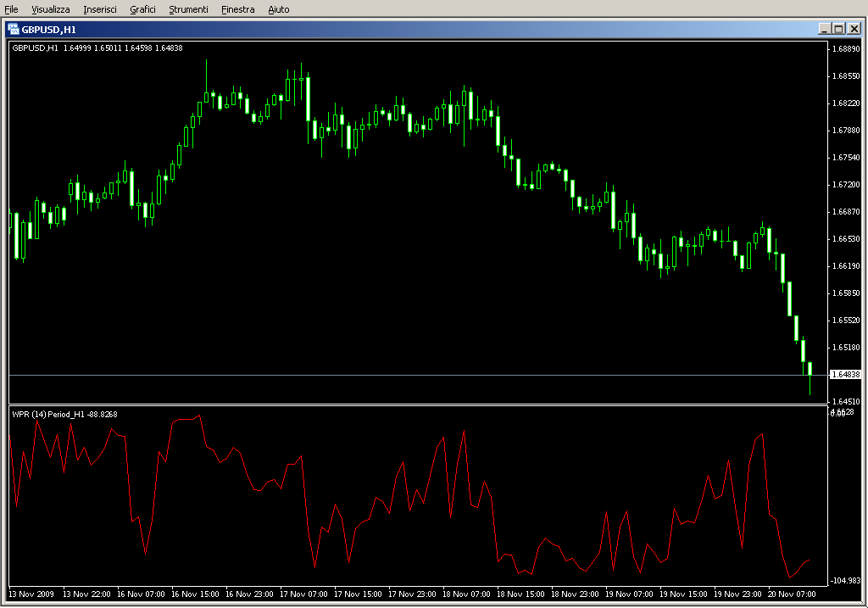Click the 1.68890 price scale value
Viewport: 868px width, 608px height.
pos(846,48)
